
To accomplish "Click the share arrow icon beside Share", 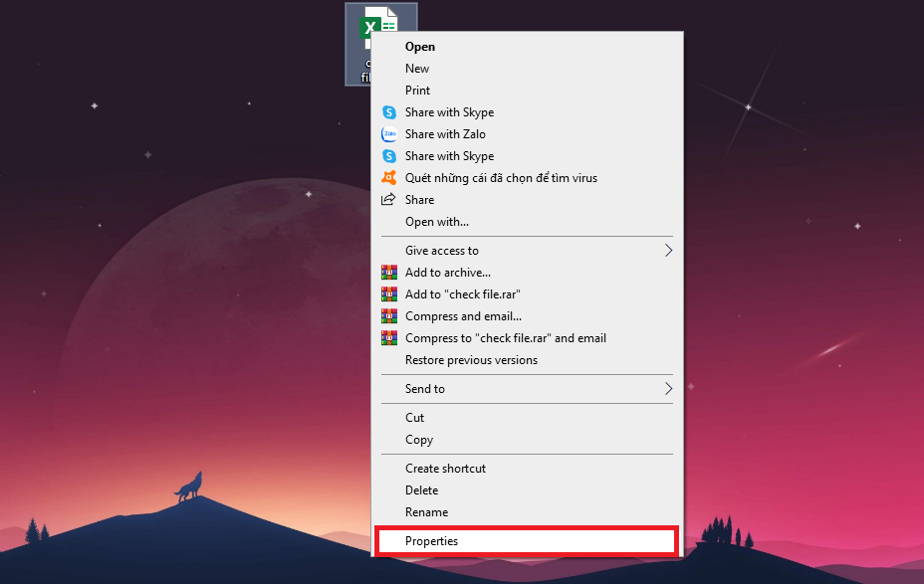I will coord(388,200).
